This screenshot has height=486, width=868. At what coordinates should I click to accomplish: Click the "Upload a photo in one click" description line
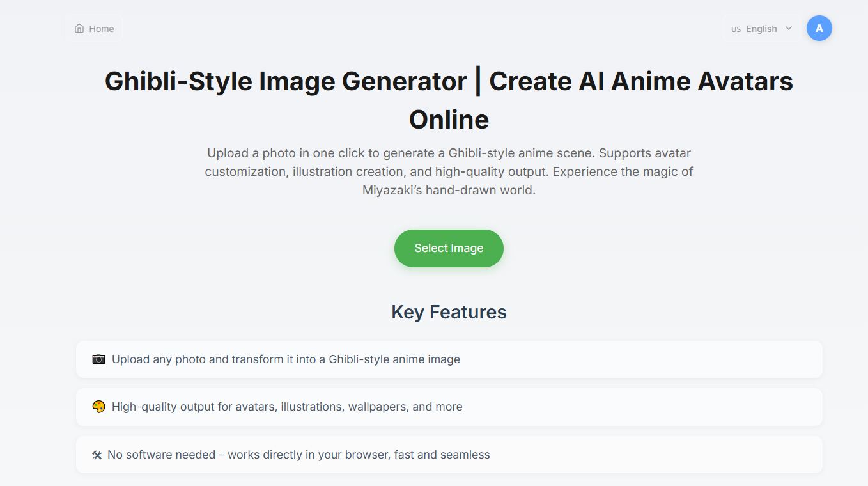click(x=449, y=153)
